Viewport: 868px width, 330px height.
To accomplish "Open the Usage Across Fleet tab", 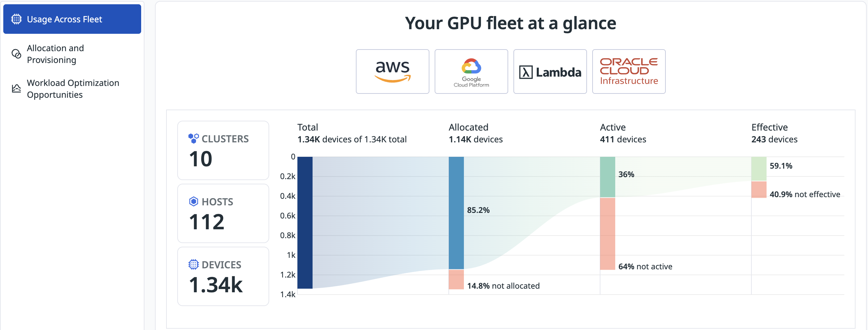I will pos(72,19).
